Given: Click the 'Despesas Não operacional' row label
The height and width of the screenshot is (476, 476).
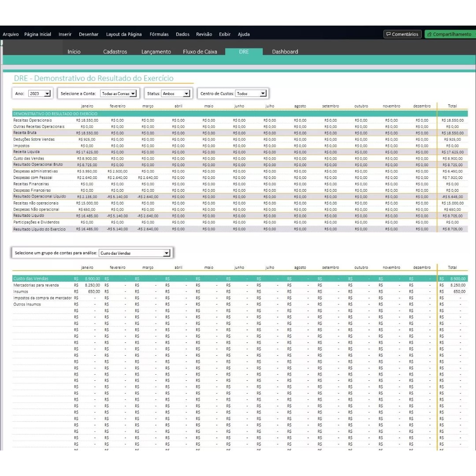Looking at the screenshot, I should coord(36,209).
